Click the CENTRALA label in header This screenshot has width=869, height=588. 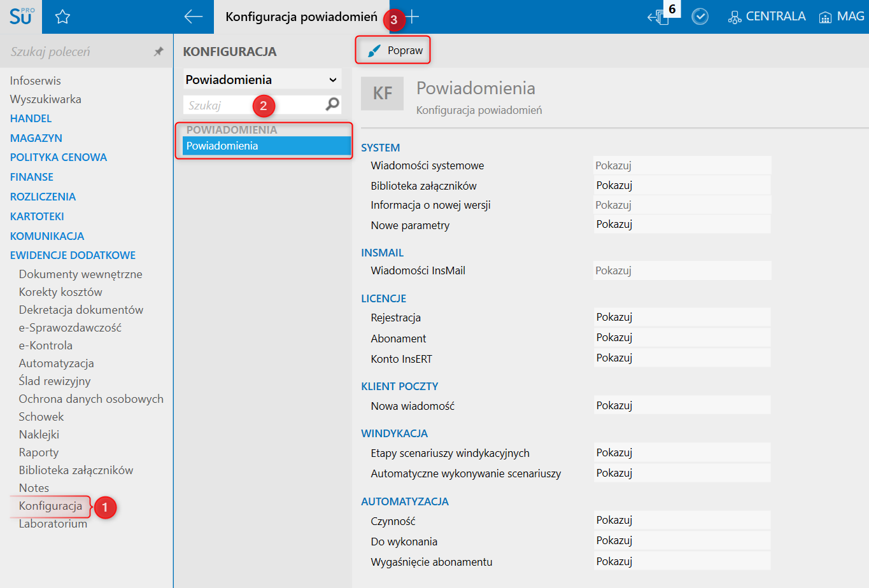[775, 17]
